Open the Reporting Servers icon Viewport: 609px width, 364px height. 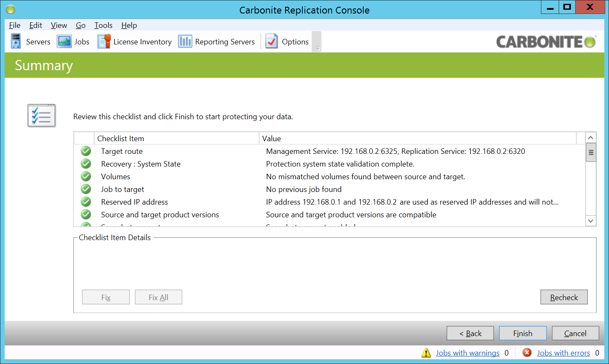pos(185,41)
